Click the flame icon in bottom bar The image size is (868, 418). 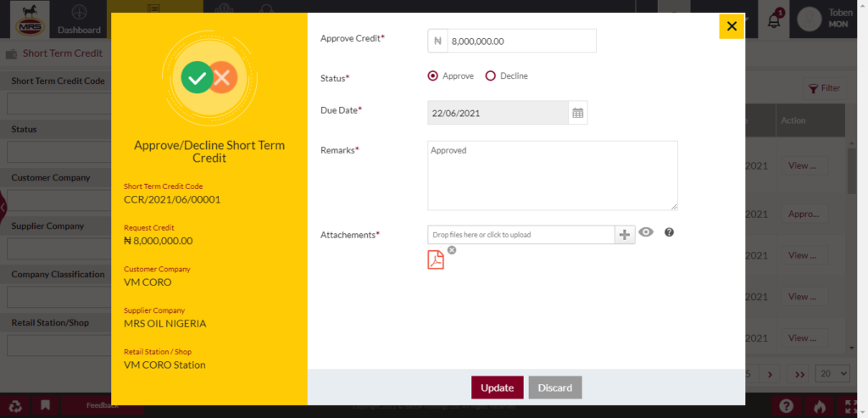(820, 406)
